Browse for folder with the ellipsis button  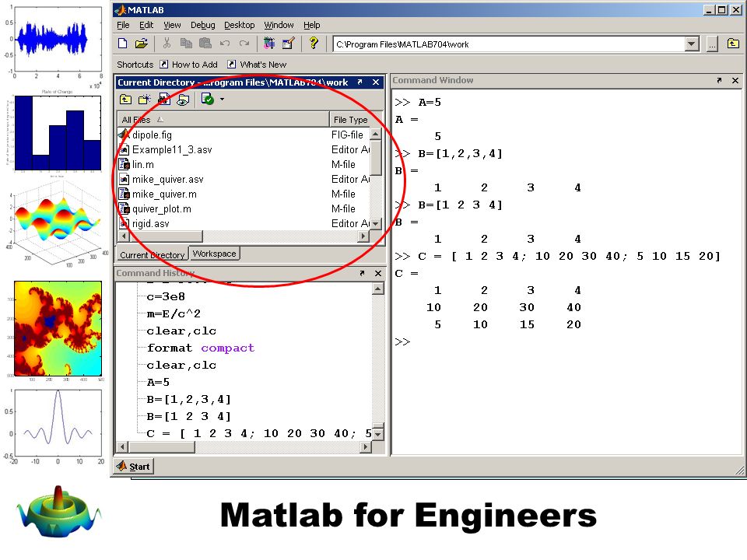pos(712,44)
